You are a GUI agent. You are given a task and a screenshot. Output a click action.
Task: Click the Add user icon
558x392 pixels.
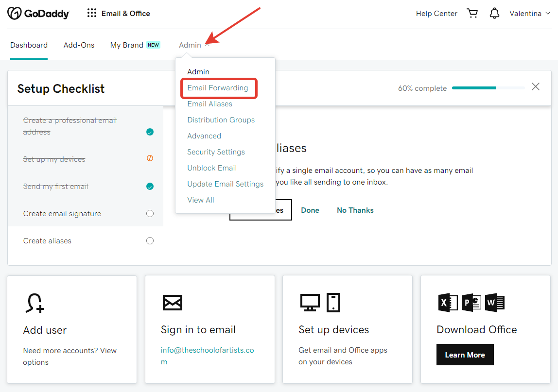[x=35, y=303]
